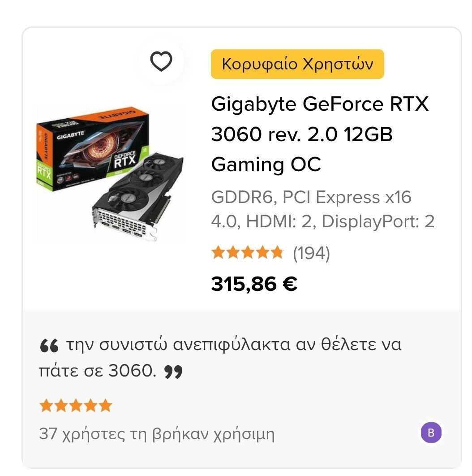Click triple-fan graphics card in image
472x476 pixels.
[x=138, y=197]
